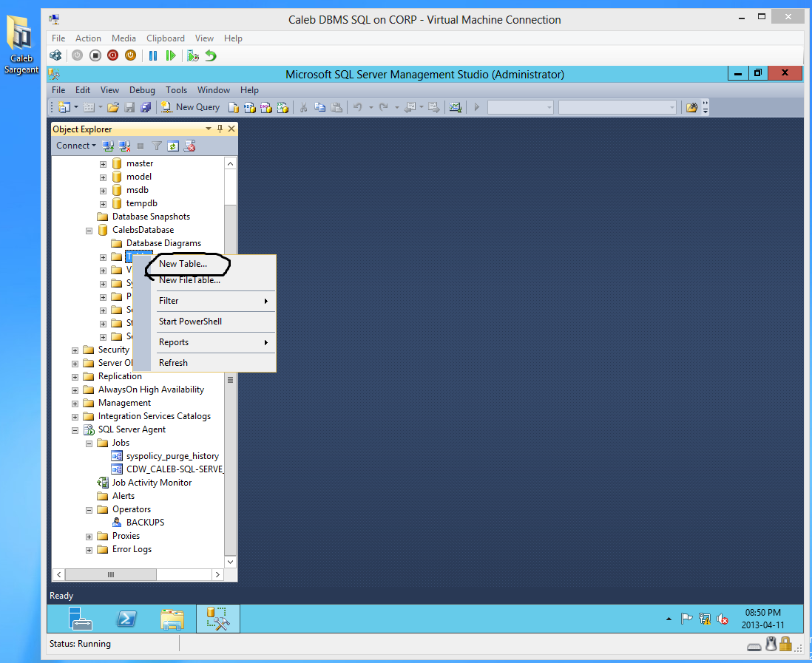Click the Filter funnel icon in Object Explorer

(156, 146)
